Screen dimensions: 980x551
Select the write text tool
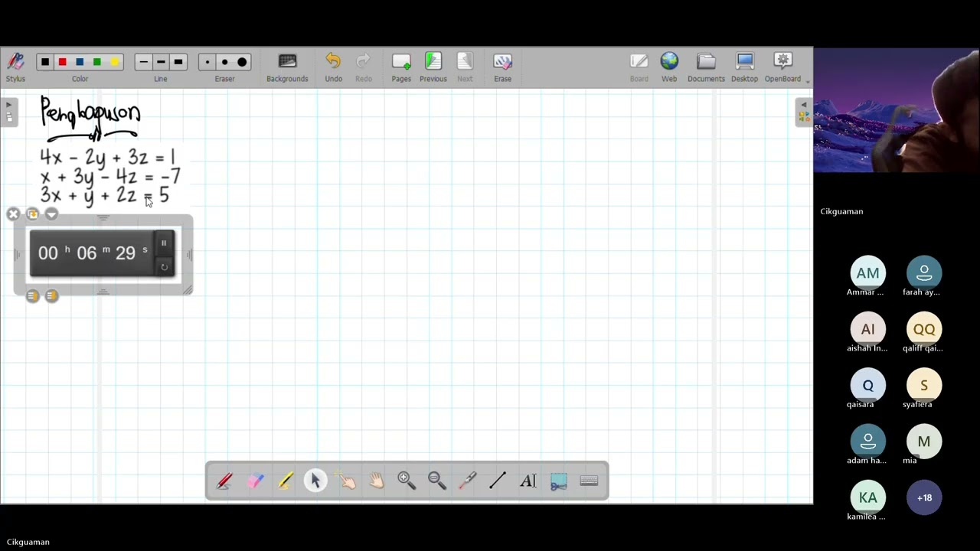pyautogui.click(x=528, y=481)
